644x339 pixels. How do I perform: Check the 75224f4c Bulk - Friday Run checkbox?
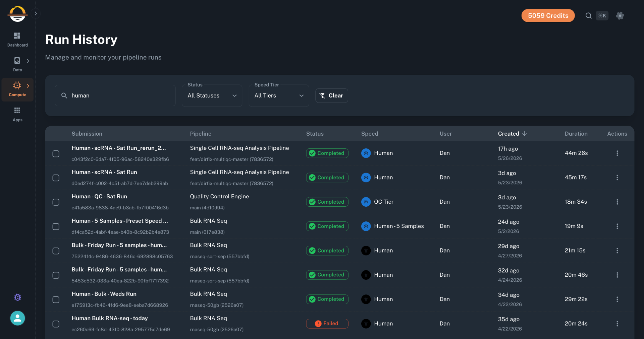pos(56,251)
